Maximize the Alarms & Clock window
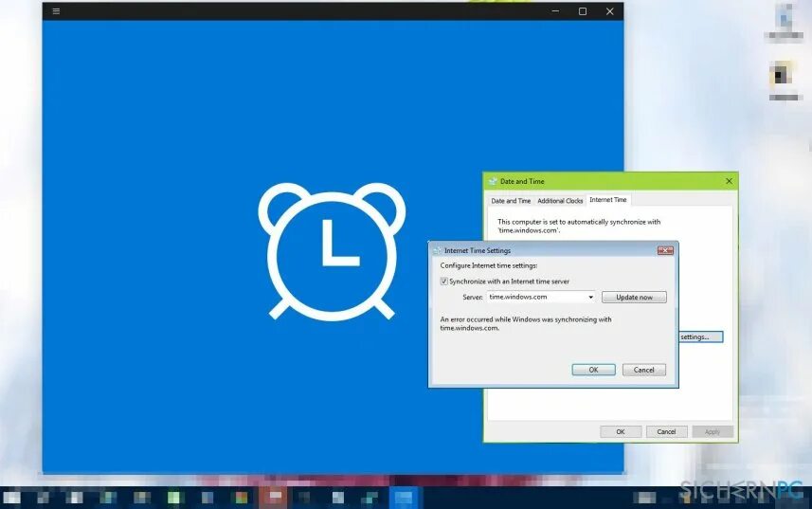812x509 pixels. click(583, 10)
